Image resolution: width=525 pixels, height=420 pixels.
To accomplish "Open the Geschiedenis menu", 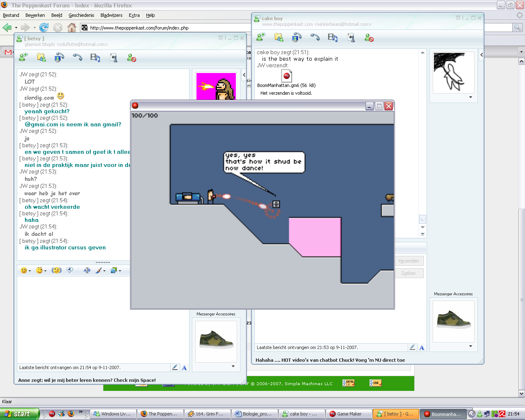I will pyautogui.click(x=81, y=15).
